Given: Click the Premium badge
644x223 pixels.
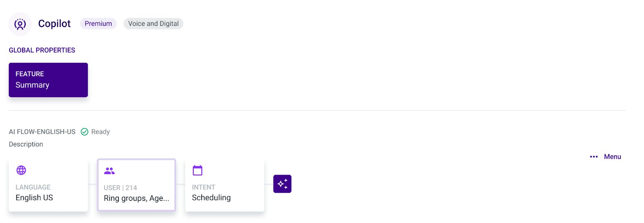Looking at the screenshot, I should [98, 24].
